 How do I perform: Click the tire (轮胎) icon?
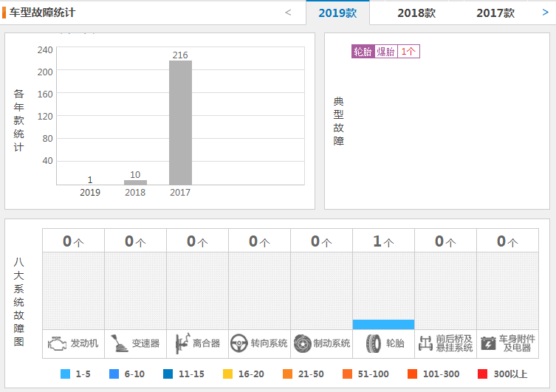point(374,343)
